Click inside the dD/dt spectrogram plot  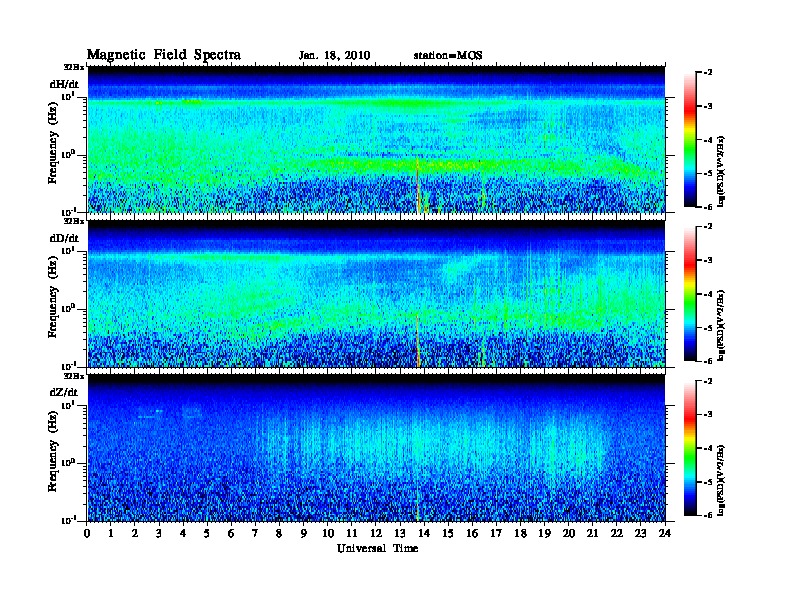(x=376, y=293)
